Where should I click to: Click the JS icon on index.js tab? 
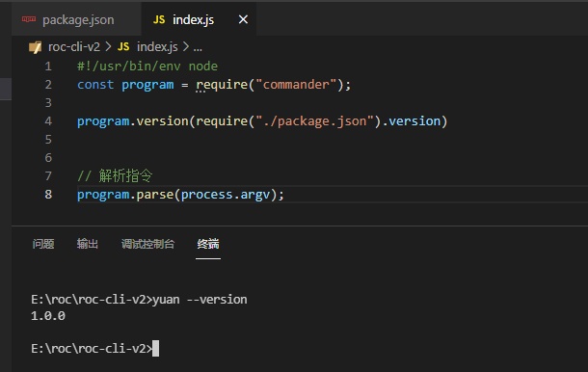coord(159,19)
